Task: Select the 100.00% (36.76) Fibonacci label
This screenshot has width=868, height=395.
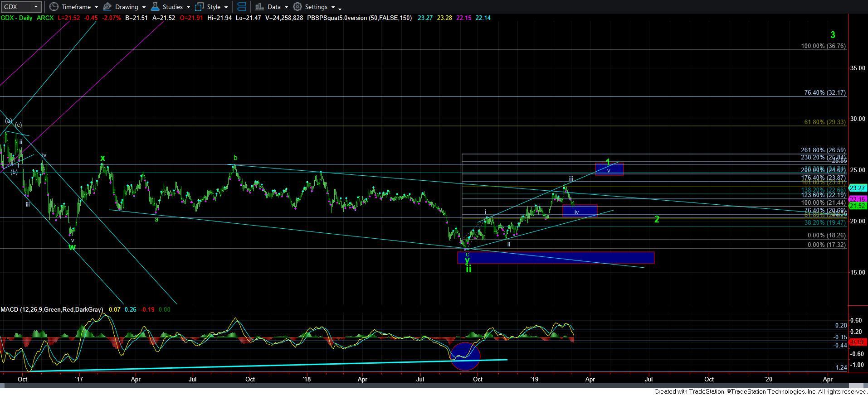Action: point(823,46)
